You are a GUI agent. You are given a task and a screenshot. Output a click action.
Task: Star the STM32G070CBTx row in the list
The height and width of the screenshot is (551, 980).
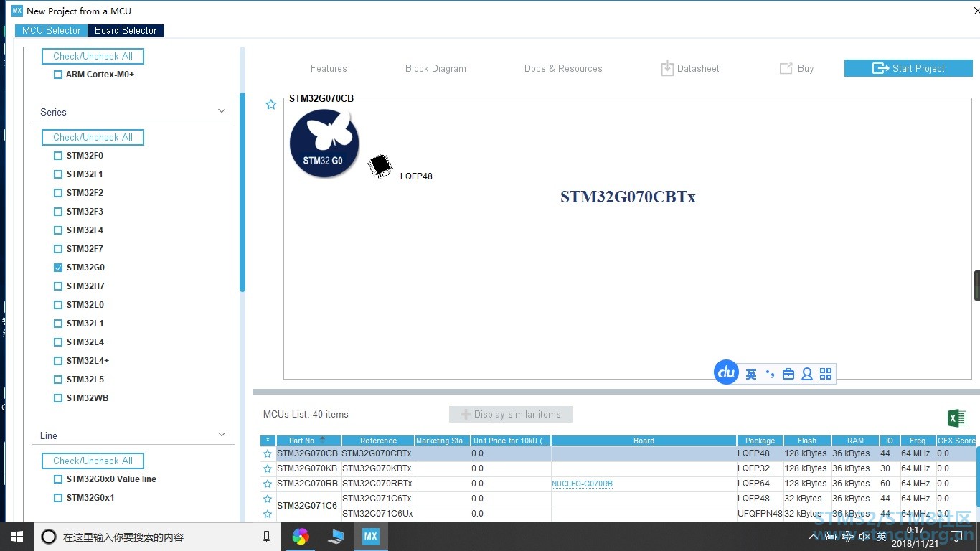(x=268, y=453)
